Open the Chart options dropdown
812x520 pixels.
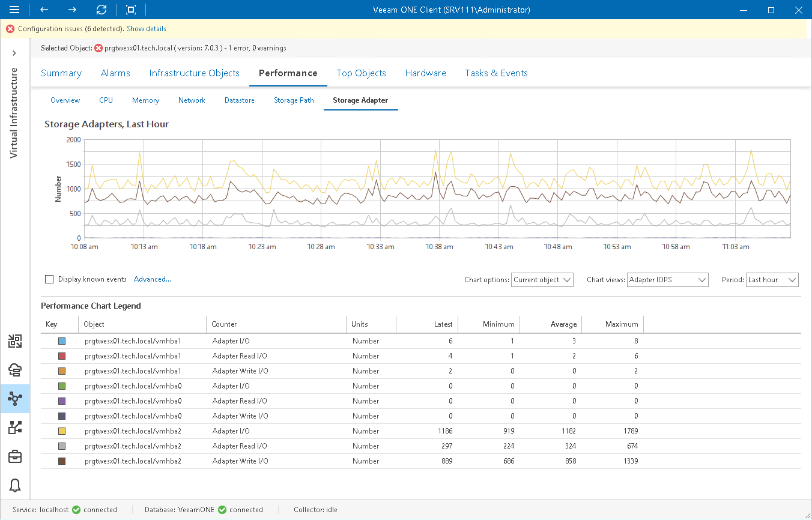pos(543,280)
